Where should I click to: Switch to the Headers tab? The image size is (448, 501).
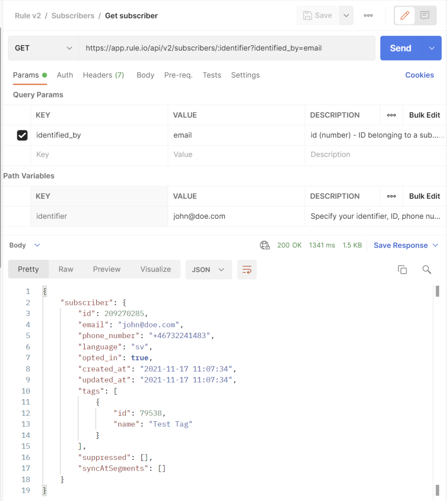click(103, 75)
